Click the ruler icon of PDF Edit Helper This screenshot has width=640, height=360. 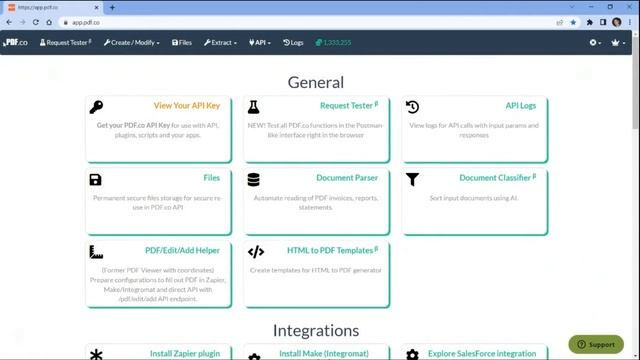(96, 252)
